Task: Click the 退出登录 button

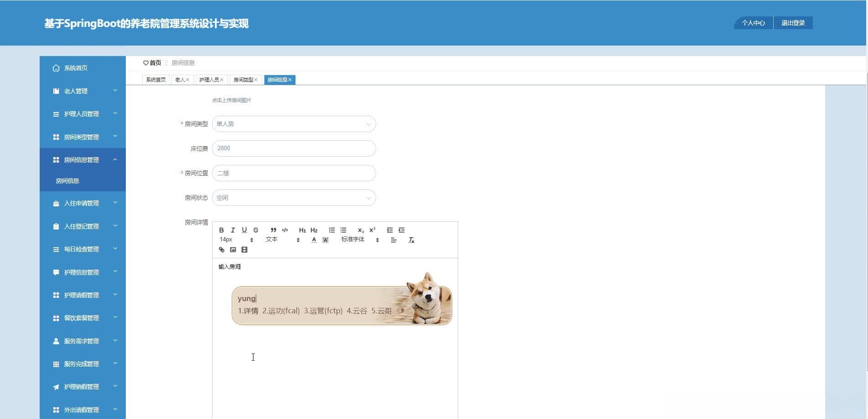Action: click(x=794, y=22)
